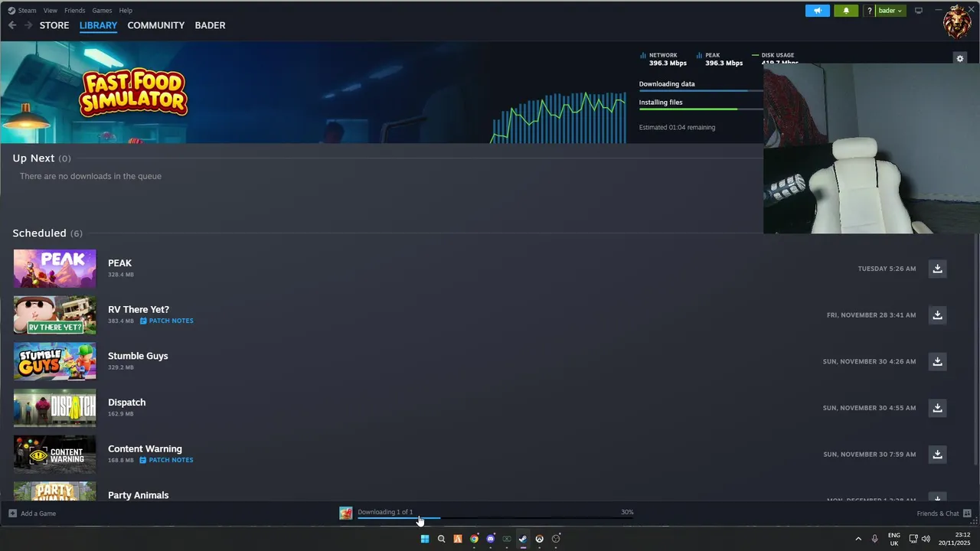Open Overwatch icon on the taskbar
Image resolution: width=980 pixels, height=551 pixels.
pos(540,539)
